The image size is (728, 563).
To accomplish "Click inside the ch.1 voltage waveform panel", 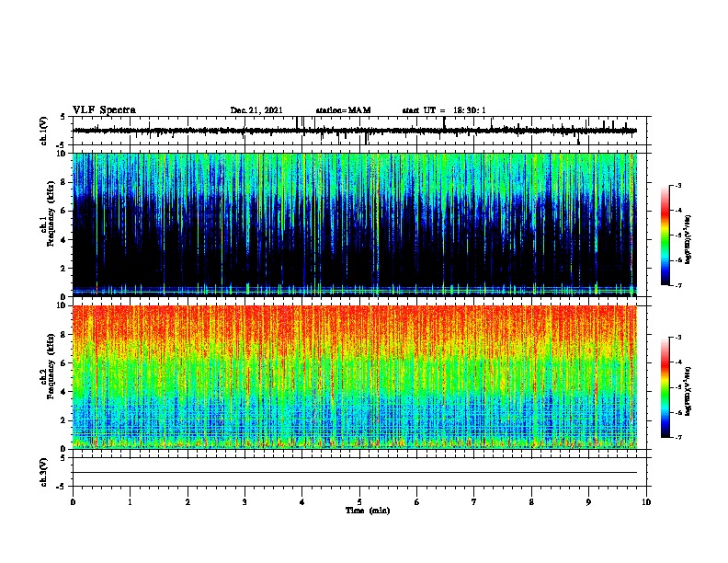I will pyautogui.click(x=359, y=131).
